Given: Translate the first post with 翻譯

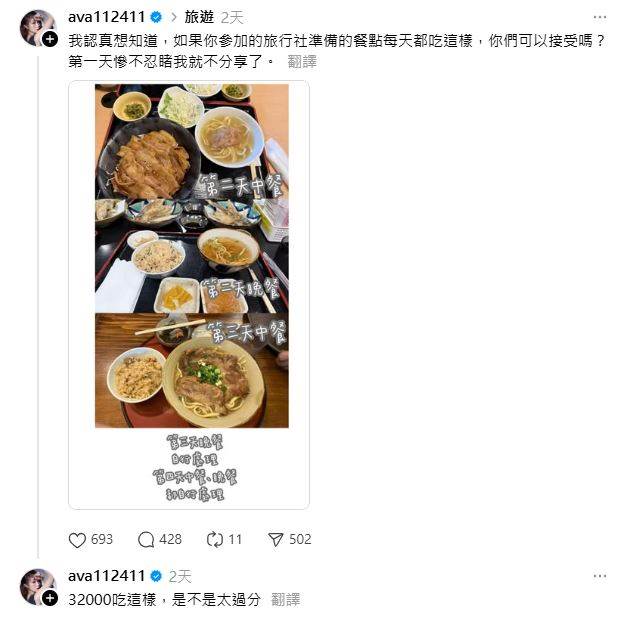Looking at the screenshot, I should coord(302,61).
